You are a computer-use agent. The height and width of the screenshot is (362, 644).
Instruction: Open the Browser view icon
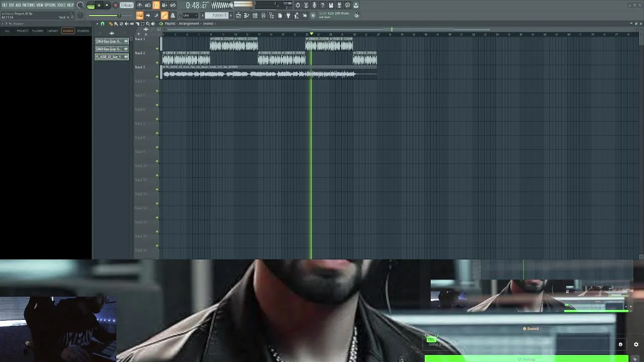(x=272, y=16)
